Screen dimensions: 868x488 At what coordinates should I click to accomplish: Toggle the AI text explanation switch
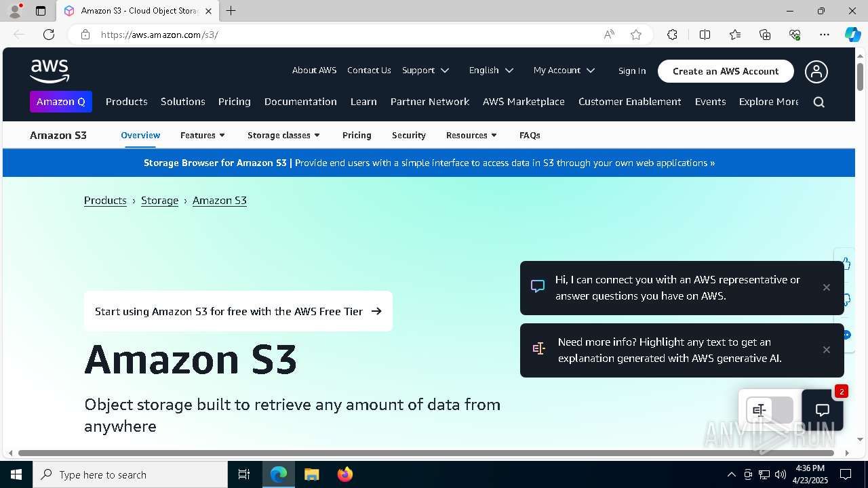tap(770, 410)
